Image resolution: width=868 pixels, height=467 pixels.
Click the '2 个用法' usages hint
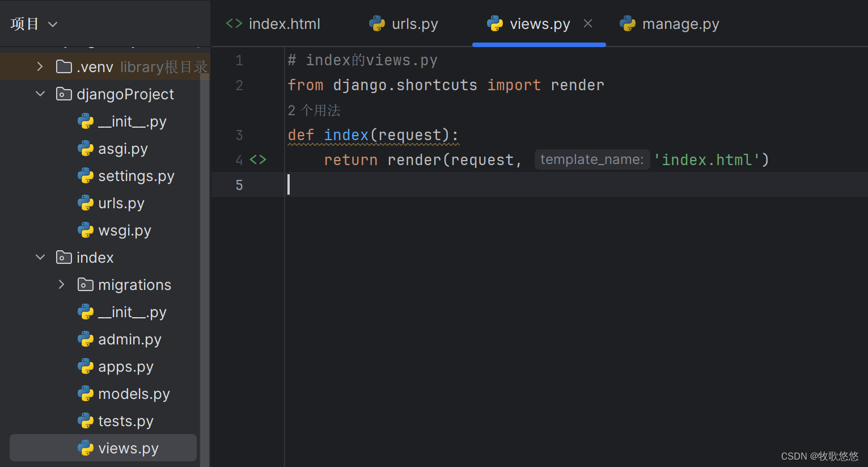314,110
